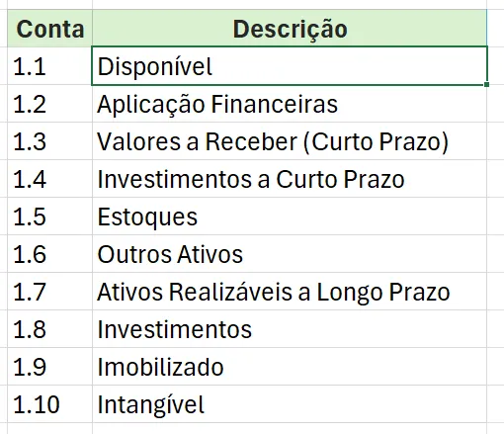Select the Descrição header cell

290,29
